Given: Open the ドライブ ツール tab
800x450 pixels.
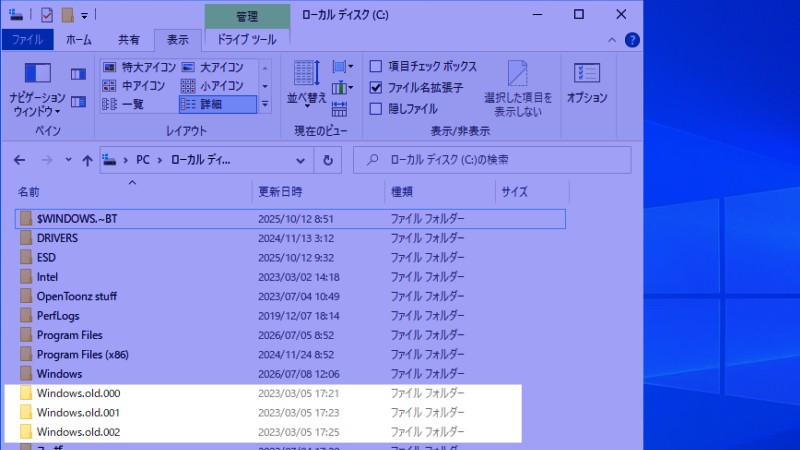Looking at the screenshot, I should click(247, 40).
